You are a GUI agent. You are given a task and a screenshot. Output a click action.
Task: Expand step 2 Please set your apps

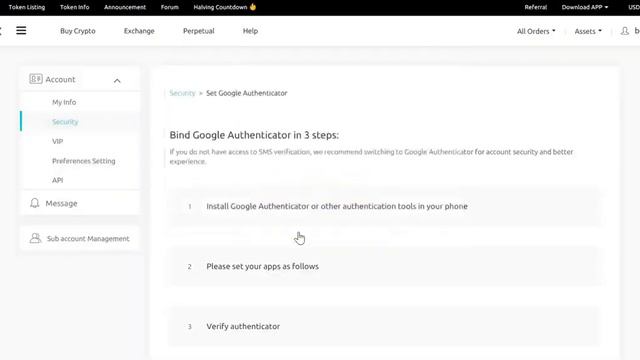[x=385, y=266]
